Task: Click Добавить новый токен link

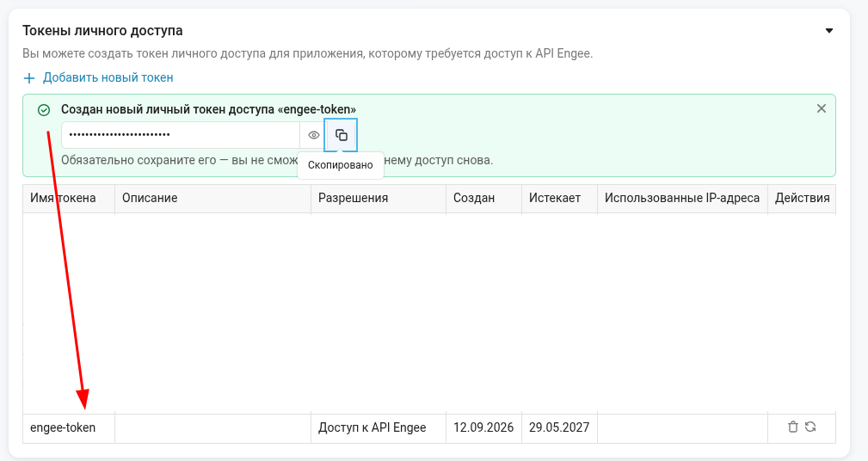Action: [x=108, y=77]
